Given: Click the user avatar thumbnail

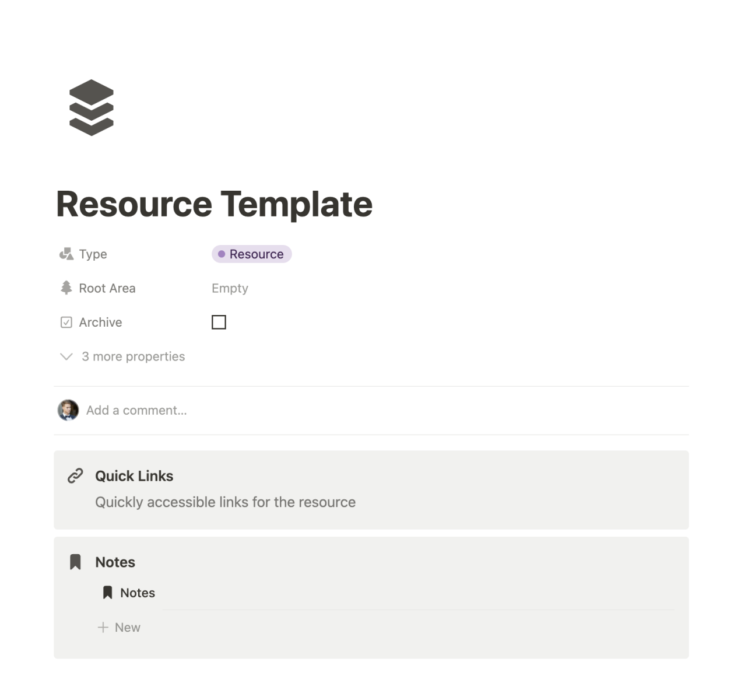Looking at the screenshot, I should (x=68, y=410).
